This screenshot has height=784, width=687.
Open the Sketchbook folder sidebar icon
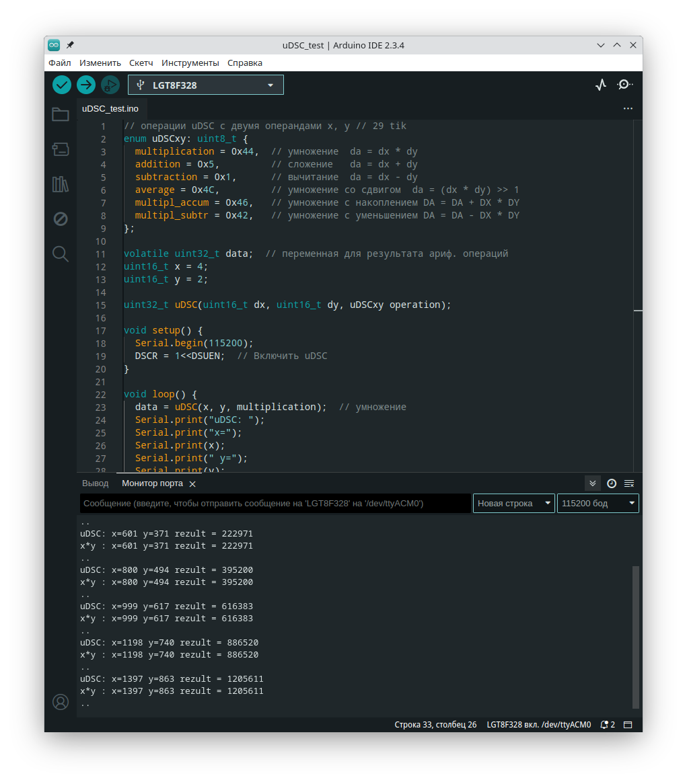[x=61, y=114]
